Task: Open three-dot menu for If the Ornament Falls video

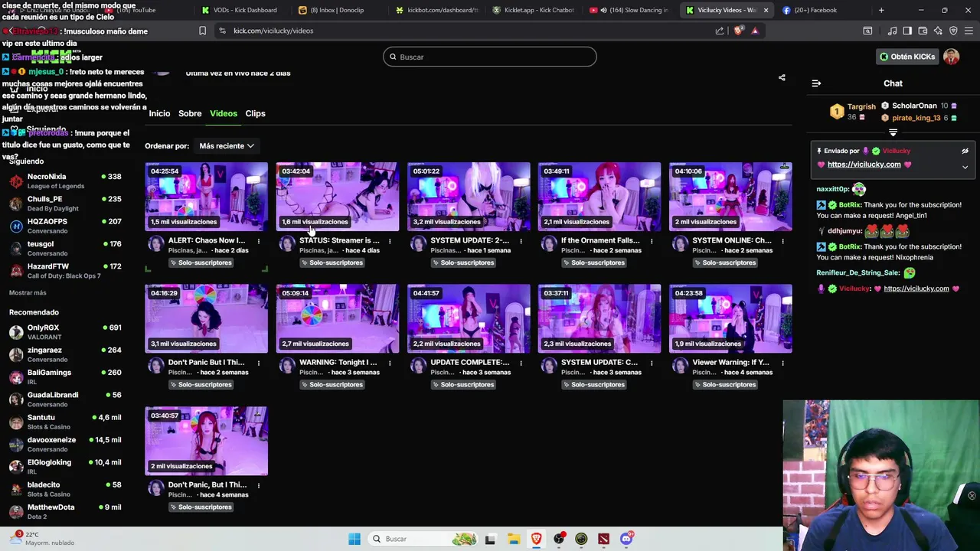Action: [652, 241]
